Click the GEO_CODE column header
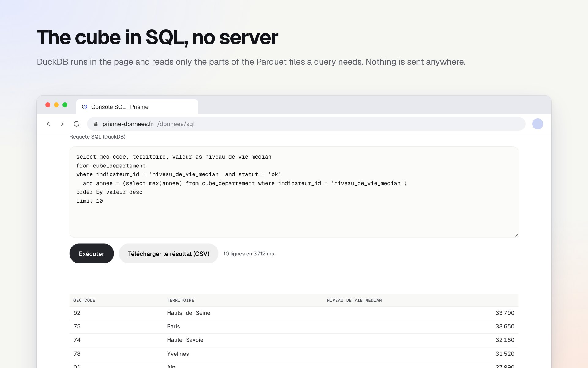 point(84,300)
